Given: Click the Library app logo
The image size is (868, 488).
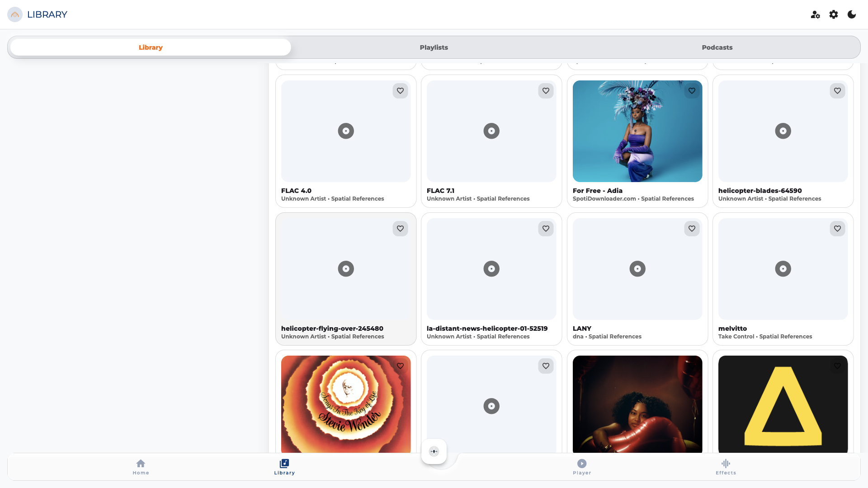Looking at the screenshot, I should (x=15, y=14).
